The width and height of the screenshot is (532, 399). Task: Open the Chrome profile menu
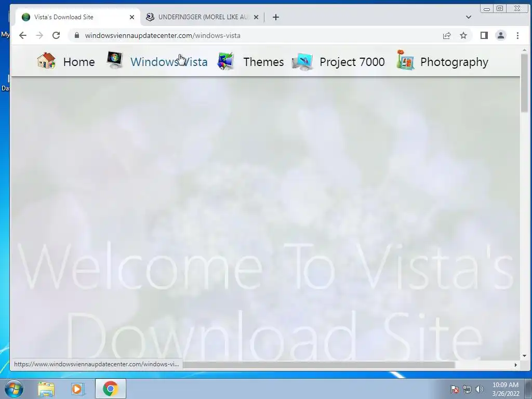point(500,35)
